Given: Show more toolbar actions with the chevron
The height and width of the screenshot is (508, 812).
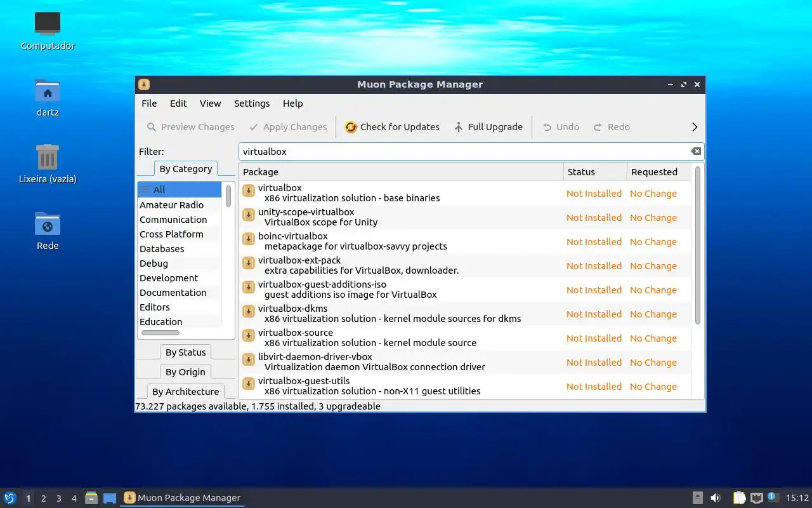Looking at the screenshot, I should [x=695, y=127].
